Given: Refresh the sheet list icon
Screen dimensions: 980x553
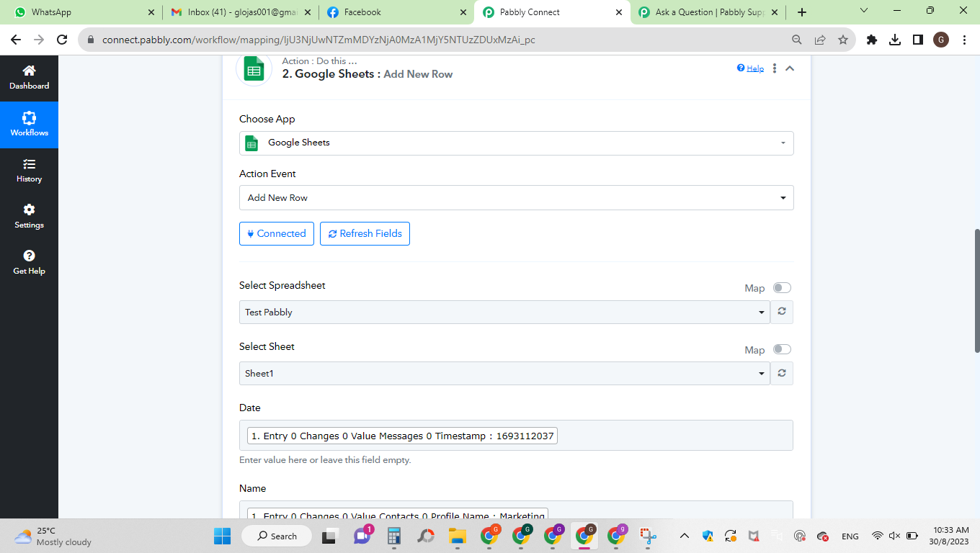Looking at the screenshot, I should click(782, 374).
